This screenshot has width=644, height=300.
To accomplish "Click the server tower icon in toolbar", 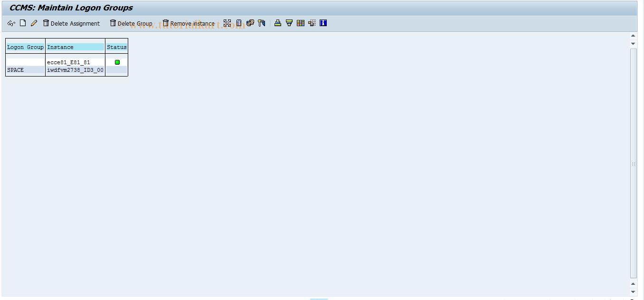I will (x=239, y=23).
